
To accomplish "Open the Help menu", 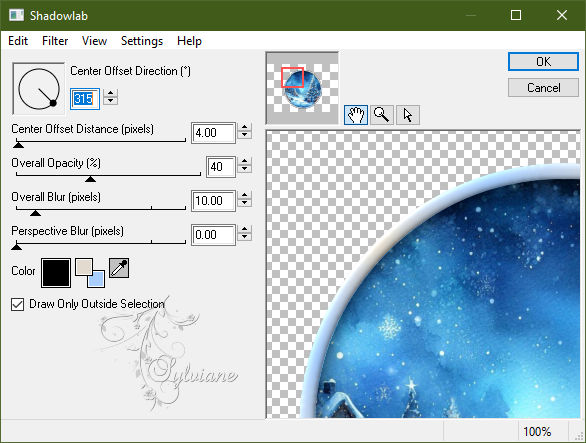I will (x=189, y=41).
